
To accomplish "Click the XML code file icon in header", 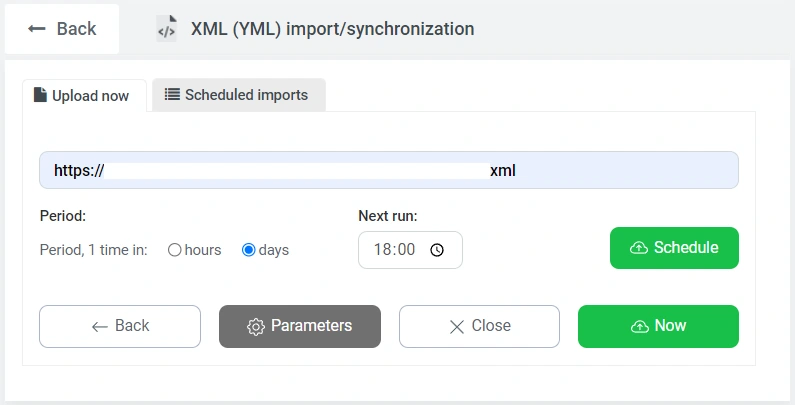I will 166,29.
